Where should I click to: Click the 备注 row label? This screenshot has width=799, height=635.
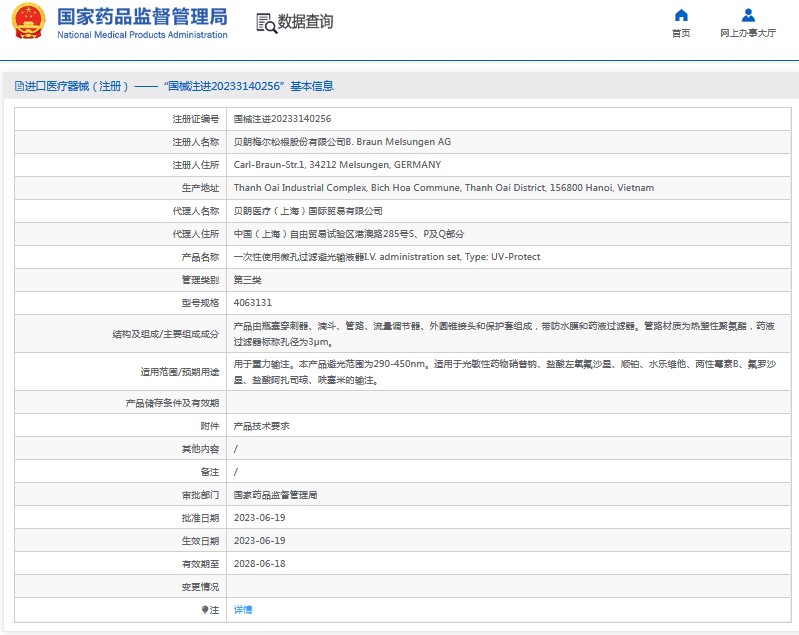point(210,472)
